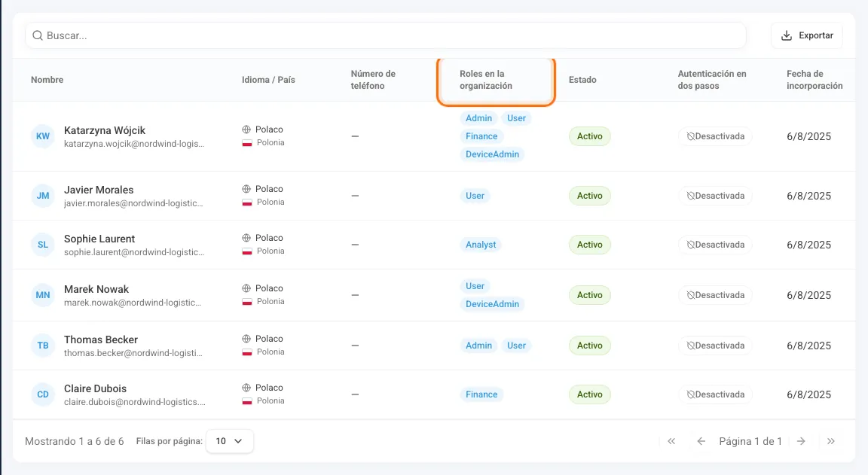Click the search magnifier icon
The height and width of the screenshot is (475, 868).
click(38, 35)
